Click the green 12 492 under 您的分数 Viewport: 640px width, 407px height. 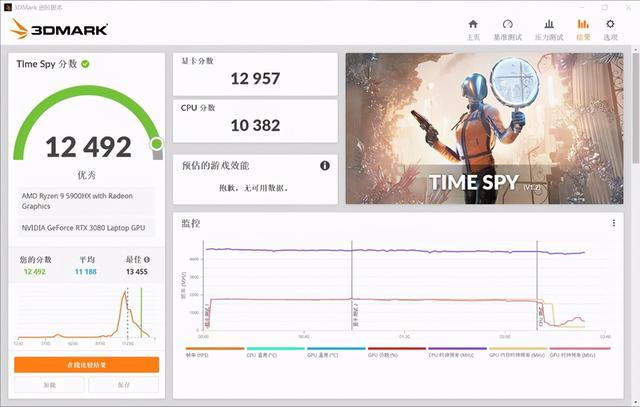(35, 272)
